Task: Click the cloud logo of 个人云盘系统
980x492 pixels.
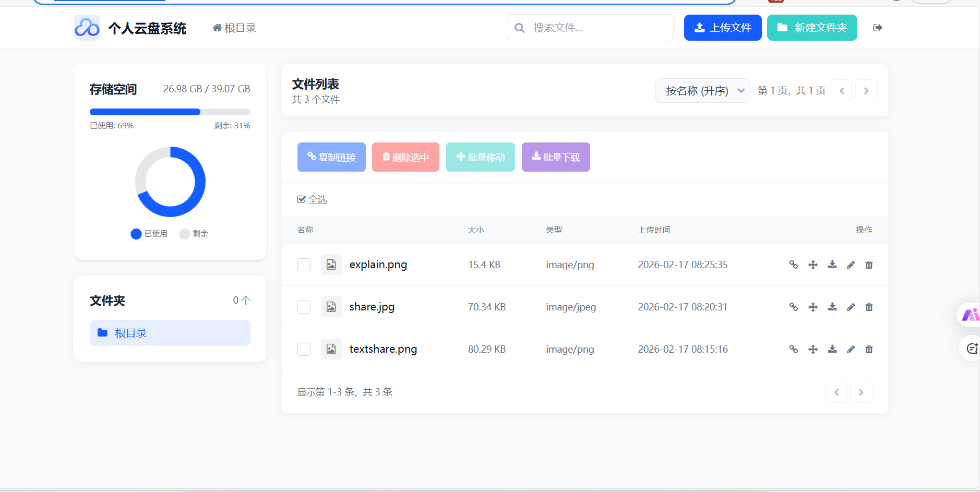Action: 87,28
